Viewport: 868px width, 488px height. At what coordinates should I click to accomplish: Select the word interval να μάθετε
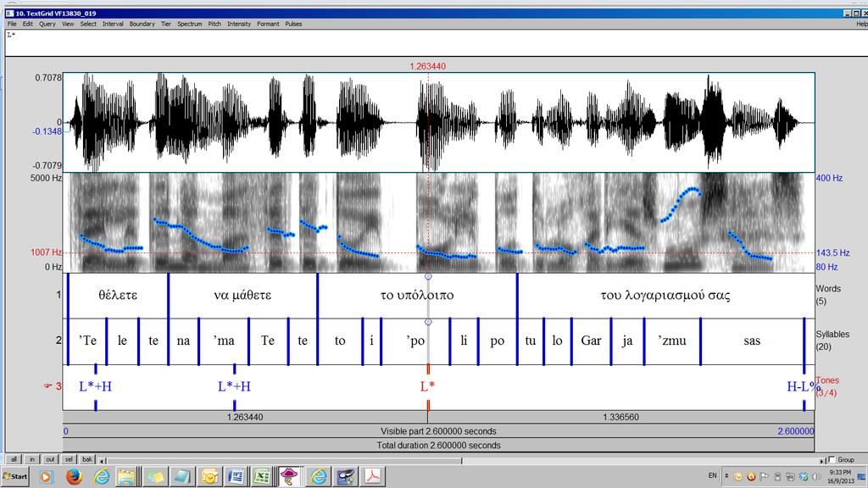tap(242, 296)
